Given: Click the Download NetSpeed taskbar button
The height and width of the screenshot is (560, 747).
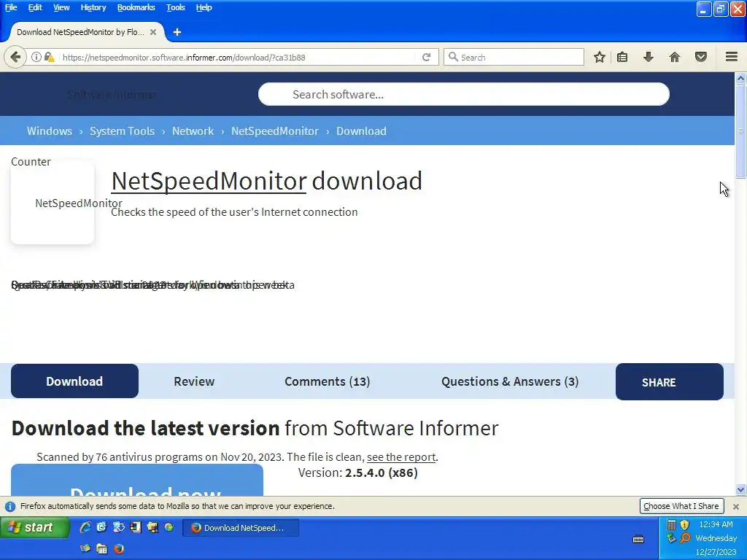Looking at the screenshot, I should pyautogui.click(x=241, y=528).
